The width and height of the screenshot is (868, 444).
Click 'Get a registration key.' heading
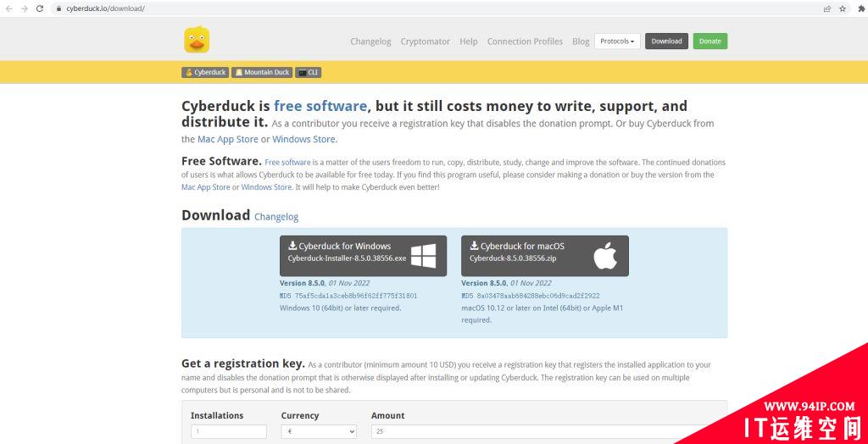point(243,364)
